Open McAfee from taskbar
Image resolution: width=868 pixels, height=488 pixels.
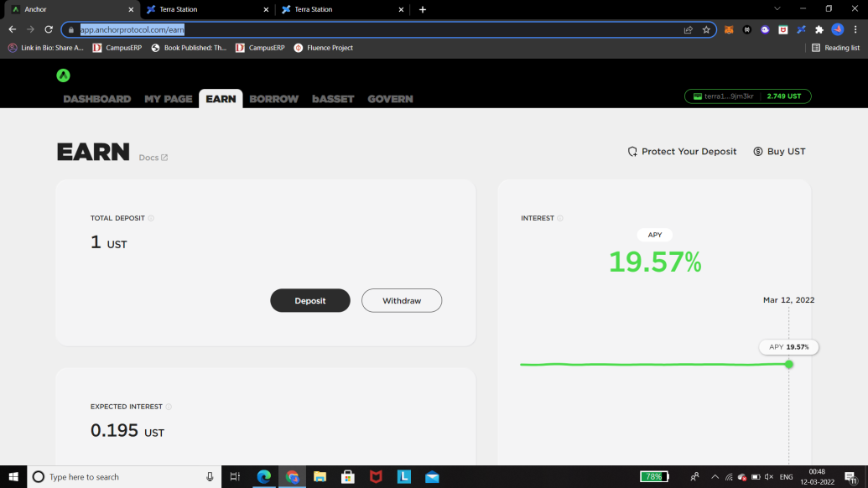click(x=376, y=477)
